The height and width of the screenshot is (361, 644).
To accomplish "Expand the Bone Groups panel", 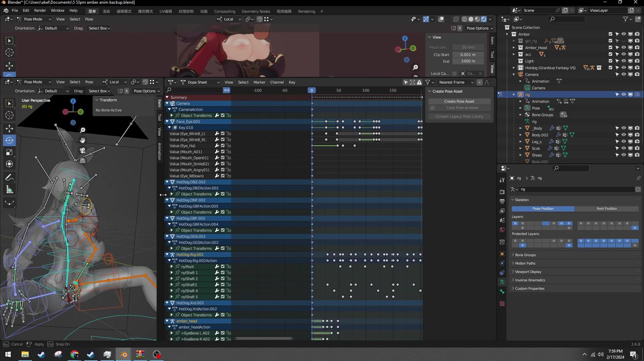I will coord(525,255).
